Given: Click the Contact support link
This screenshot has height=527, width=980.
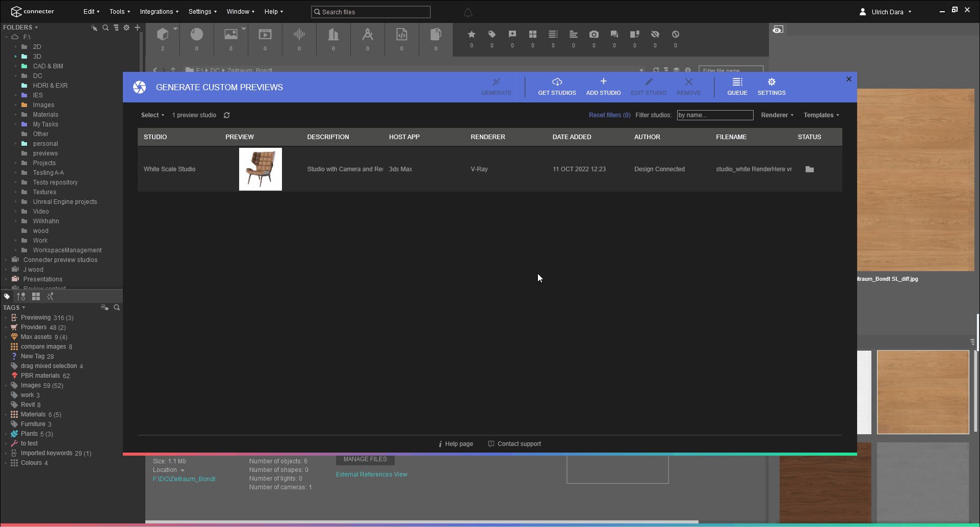Looking at the screenshot, I should pos(514,444).
